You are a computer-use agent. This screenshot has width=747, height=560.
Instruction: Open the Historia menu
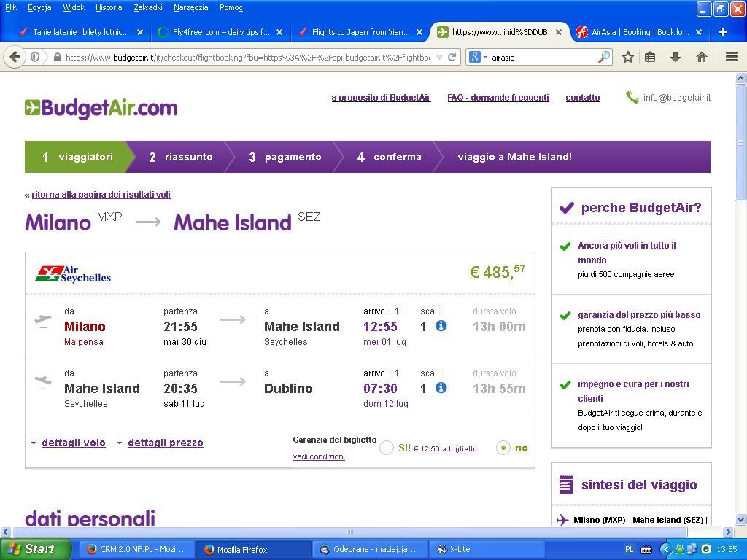109,7
